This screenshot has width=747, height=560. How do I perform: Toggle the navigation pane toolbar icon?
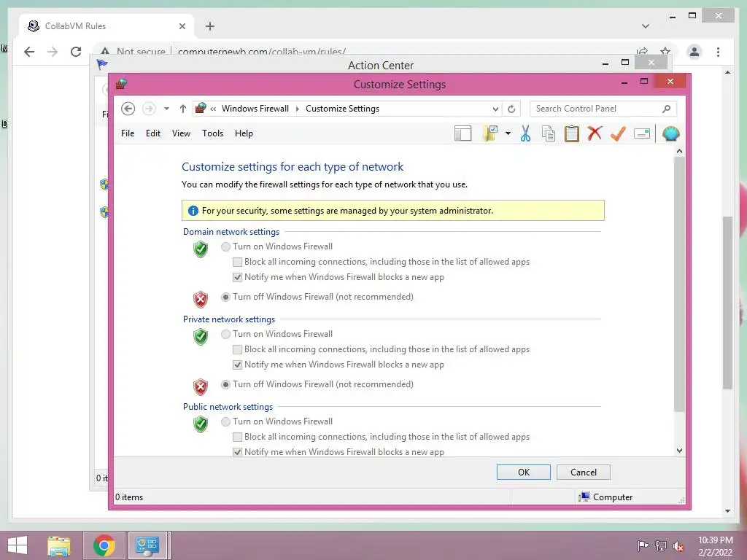pyautogui.click(x=462, y=134)
